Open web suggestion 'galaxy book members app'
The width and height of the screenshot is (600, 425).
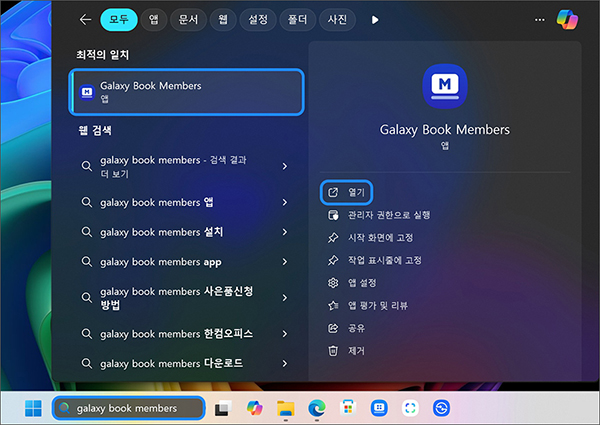point(186,262)
